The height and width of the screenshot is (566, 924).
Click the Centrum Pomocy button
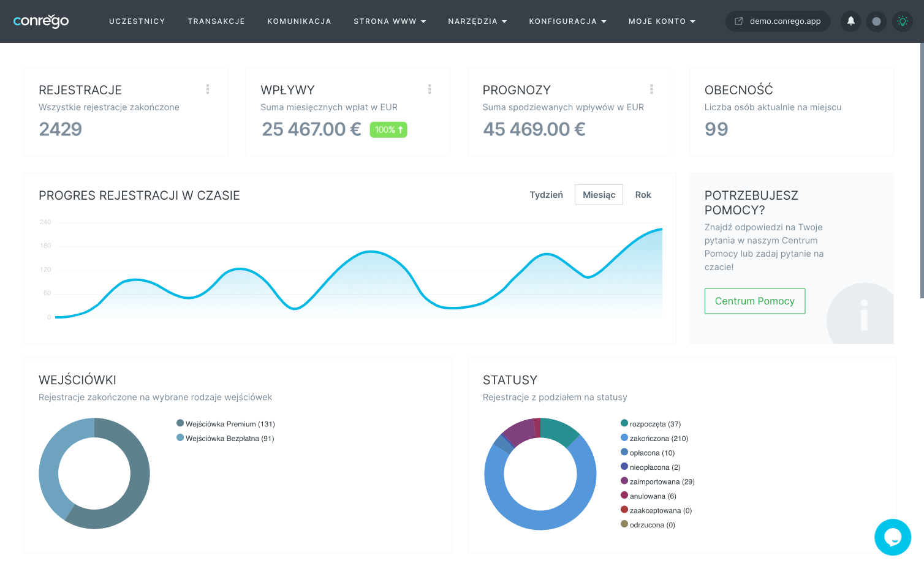(755, 301)
